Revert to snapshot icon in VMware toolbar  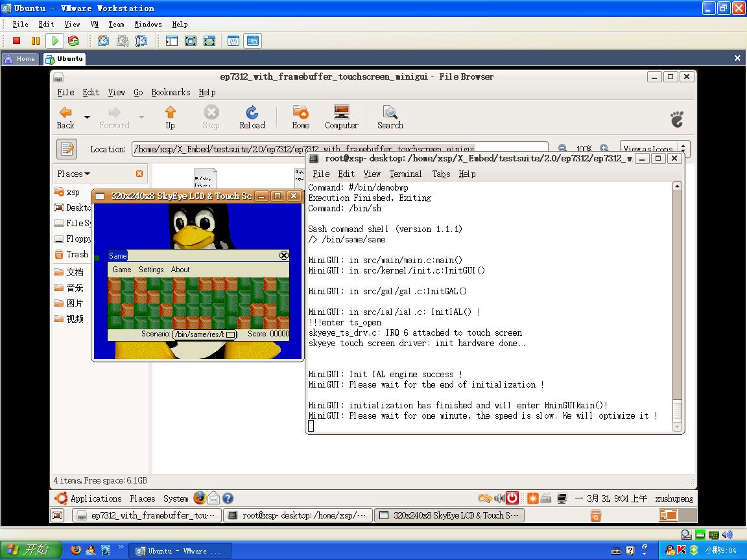[x=123, y=41]
